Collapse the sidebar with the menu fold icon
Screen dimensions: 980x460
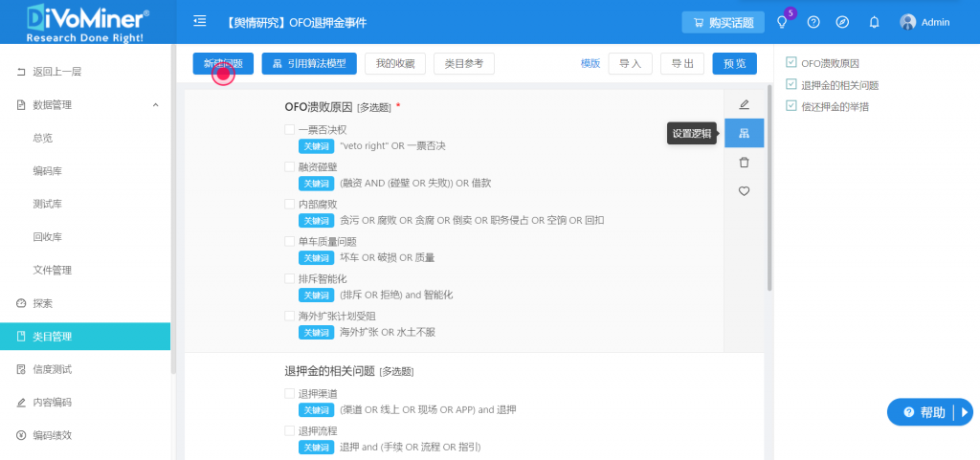point(200,22)
